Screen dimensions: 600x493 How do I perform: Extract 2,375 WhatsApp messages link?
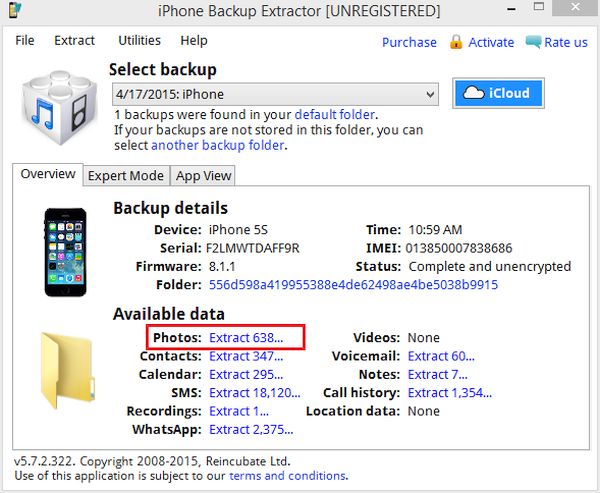pos(251,429)
